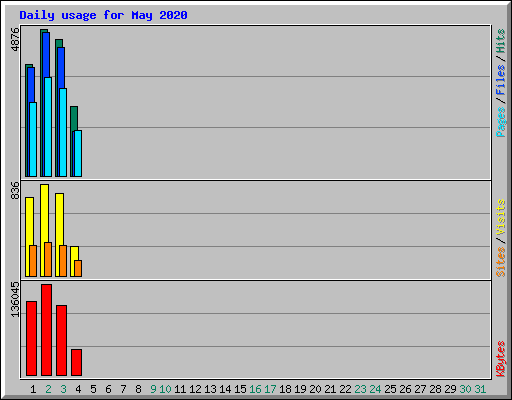Click day 16 on the x-axis

[x=255, y=389]
